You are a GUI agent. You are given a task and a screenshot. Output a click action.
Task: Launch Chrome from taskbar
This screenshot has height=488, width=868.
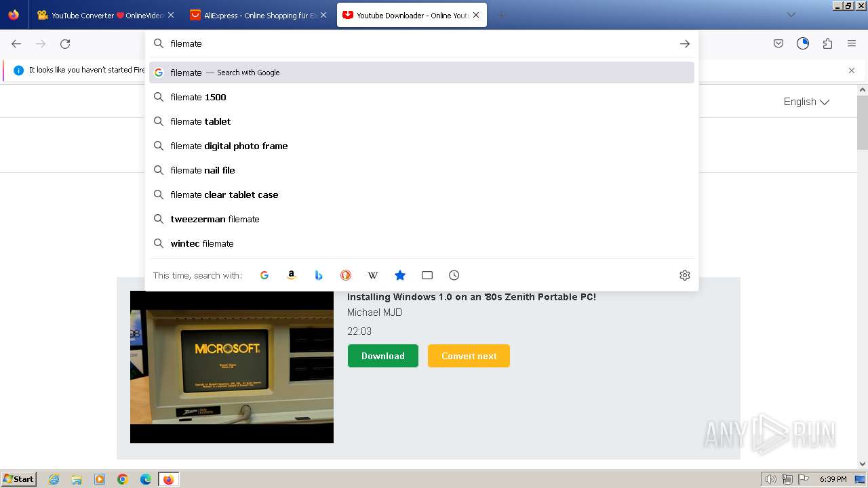pos(123,479)
